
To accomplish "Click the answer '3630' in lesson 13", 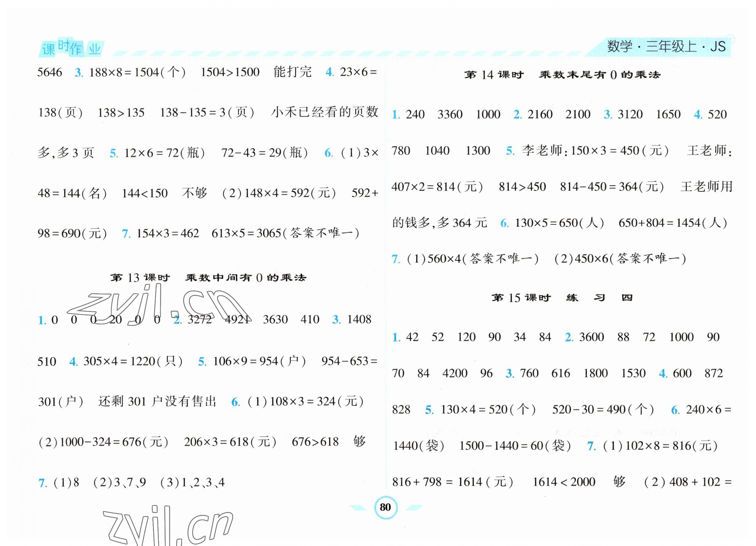I will pyautogui.click(x=275, y=319).
